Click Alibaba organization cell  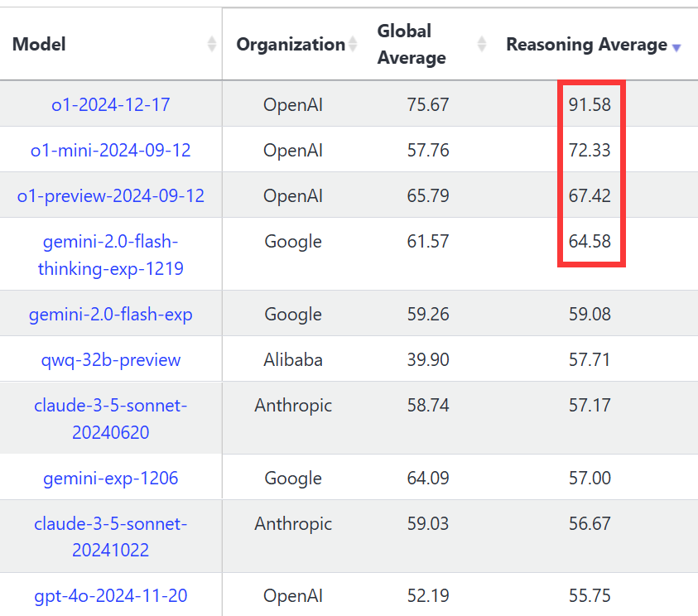coord(293,359)
